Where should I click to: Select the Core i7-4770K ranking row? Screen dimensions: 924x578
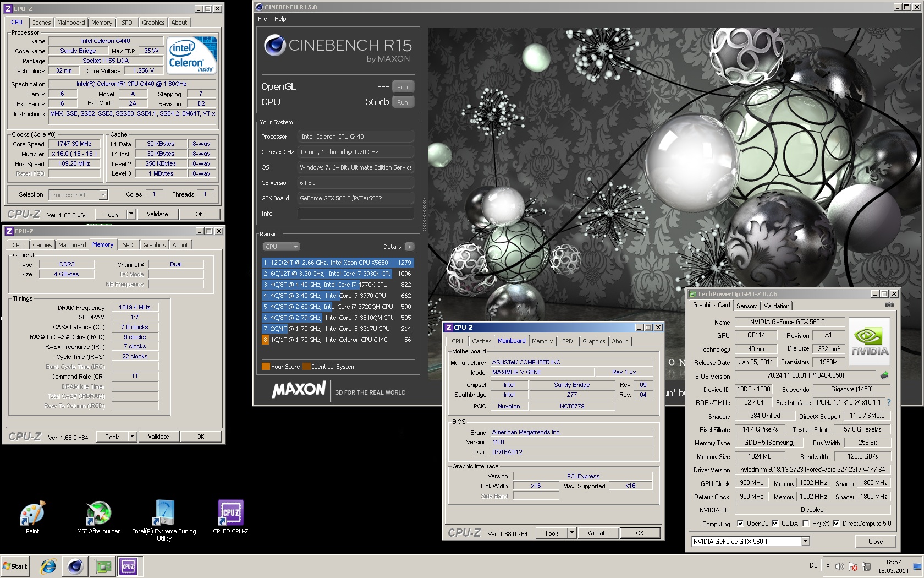point(338,285)
